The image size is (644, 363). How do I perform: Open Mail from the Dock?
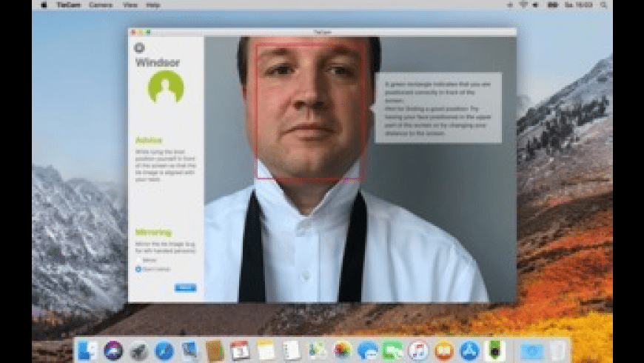click(x=189, y=350)
